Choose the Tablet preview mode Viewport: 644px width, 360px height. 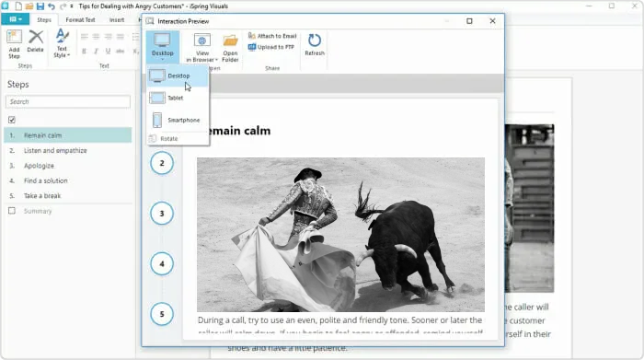click(x=178, y=98)
